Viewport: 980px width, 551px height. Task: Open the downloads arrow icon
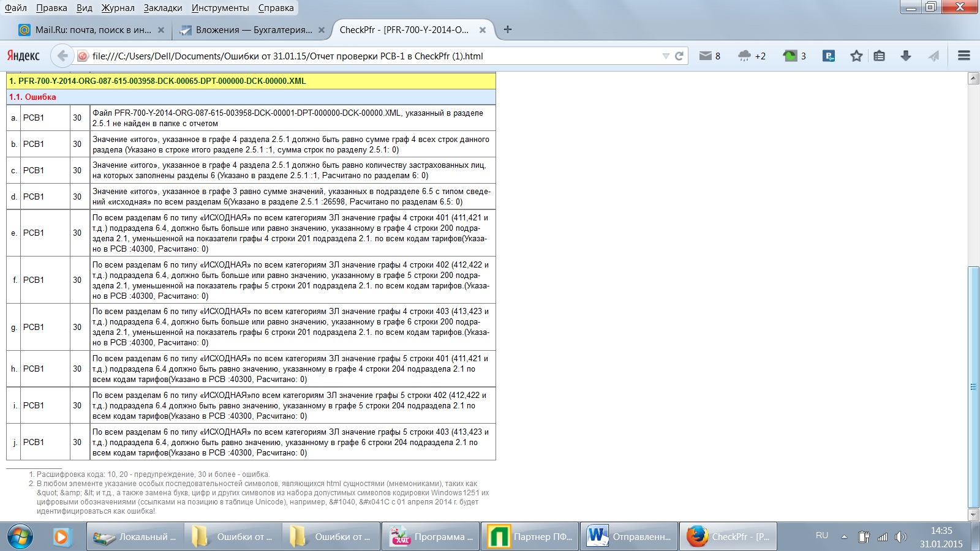coord(906,56)
